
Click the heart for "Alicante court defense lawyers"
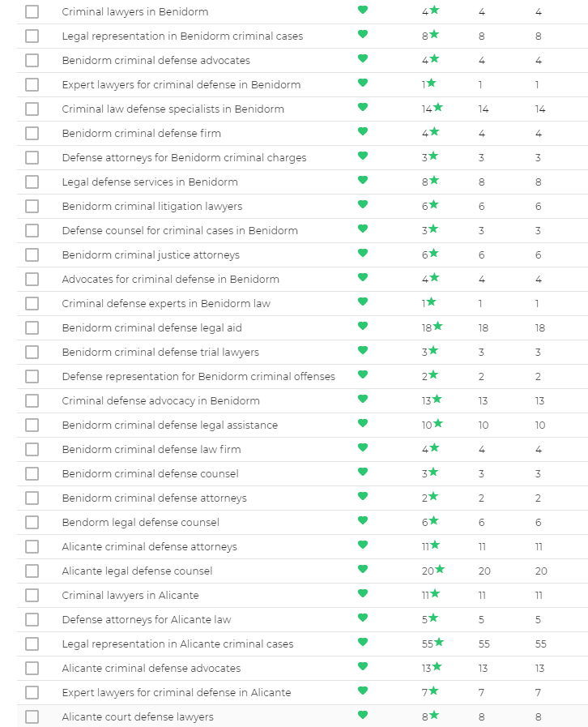[363, 716]
